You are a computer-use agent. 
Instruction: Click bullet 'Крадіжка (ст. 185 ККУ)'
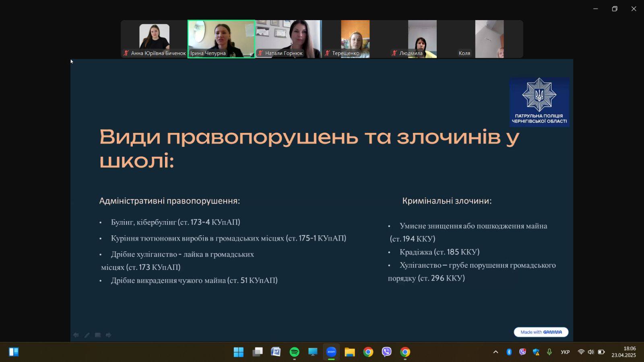(440, 252)
